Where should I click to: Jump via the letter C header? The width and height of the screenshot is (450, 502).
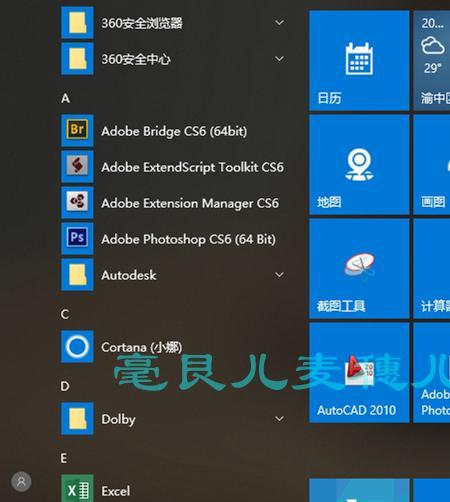(x=65, y=314)
